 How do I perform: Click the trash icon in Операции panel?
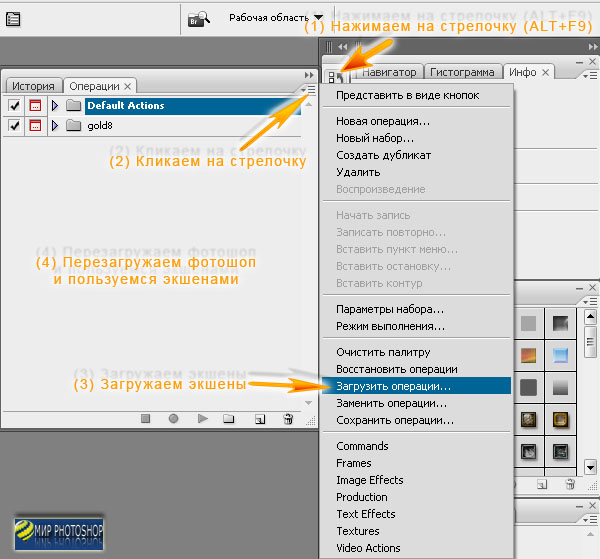[x=288, y=419]
